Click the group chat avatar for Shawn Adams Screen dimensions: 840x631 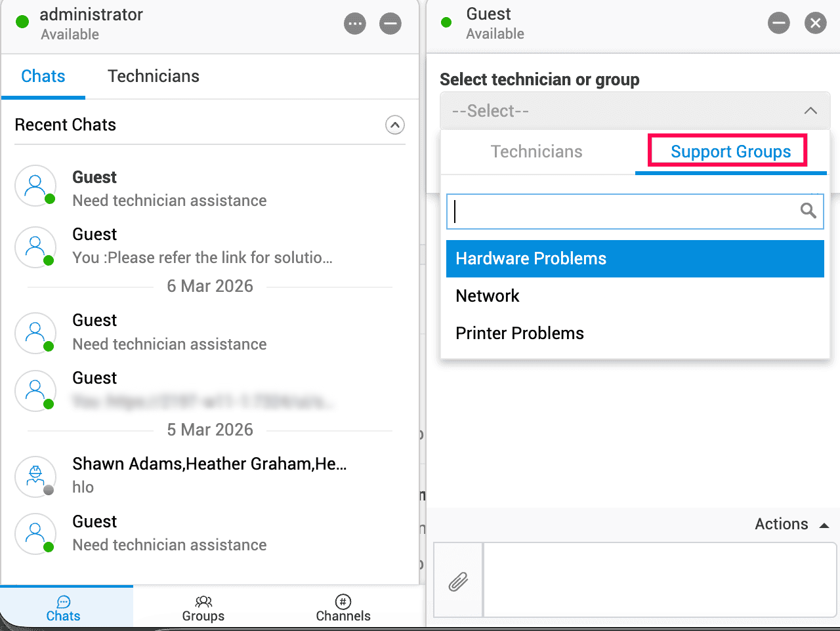coord(35,476)
